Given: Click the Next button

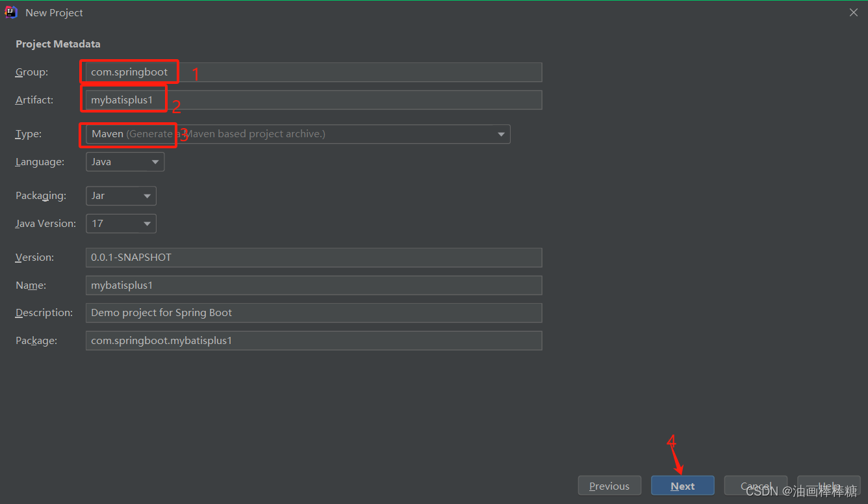Looking at the screenshot, I should (x=682, y=485).
